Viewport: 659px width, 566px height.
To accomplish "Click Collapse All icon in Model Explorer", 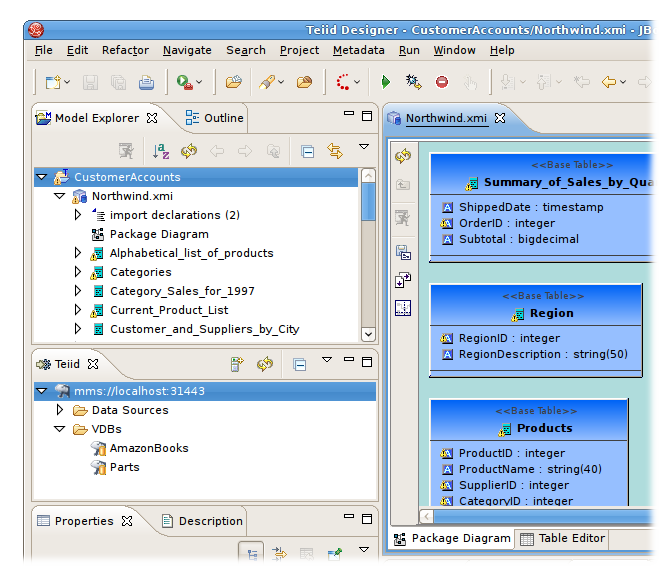I will pyautogui.click(x=307, y=151).
